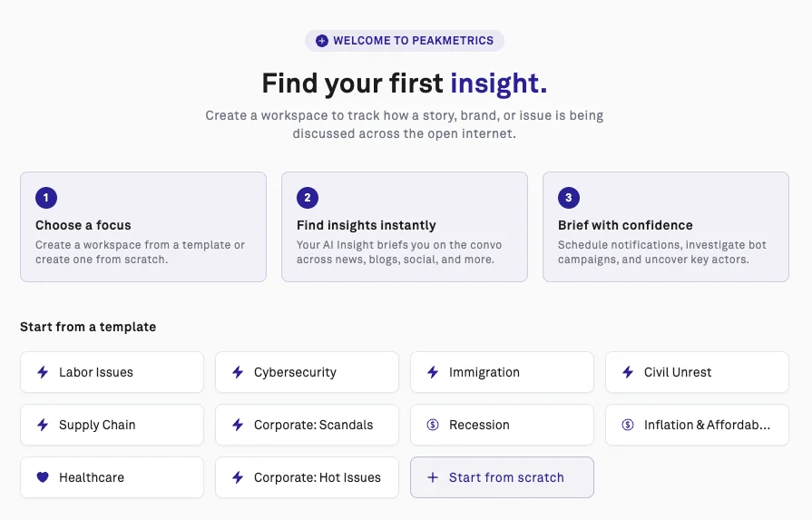The height and width of the screenshot is (520, 812).
Task: Click the dollar icon on Inflation & Affordability
Action: click(628, 425)
